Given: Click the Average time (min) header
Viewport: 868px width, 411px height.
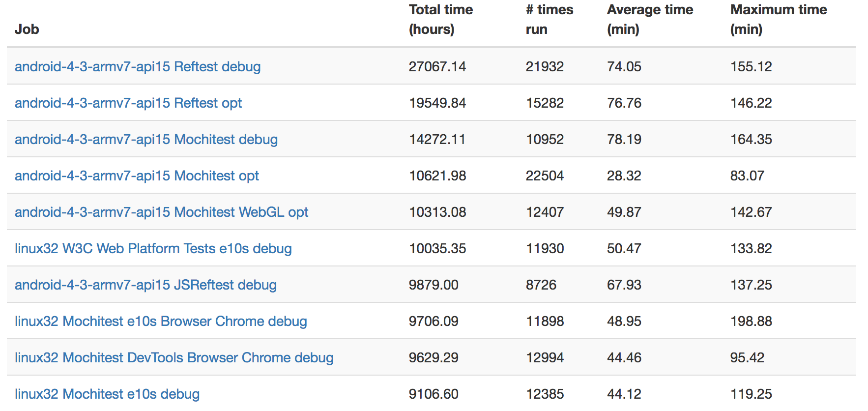Looking at the screenshot, I should pos(650,19).
